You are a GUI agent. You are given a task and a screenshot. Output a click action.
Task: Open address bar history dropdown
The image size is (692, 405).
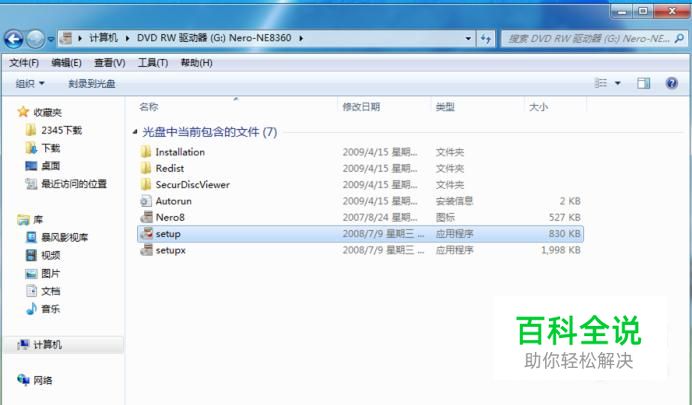[x=468, y=38]
